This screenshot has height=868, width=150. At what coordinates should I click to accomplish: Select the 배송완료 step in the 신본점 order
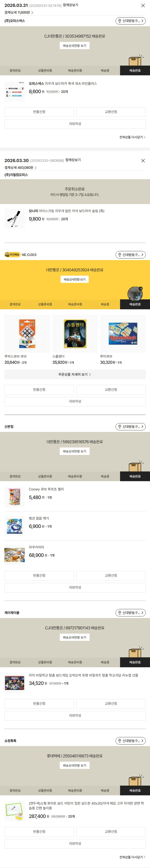135,476
